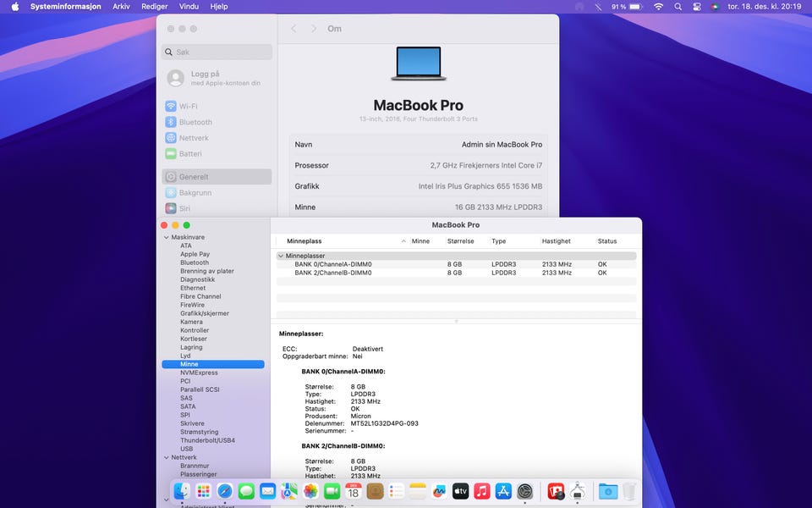Go forward in the Settings window
This screenshot has height=508, width=812.
click(313, 29)
